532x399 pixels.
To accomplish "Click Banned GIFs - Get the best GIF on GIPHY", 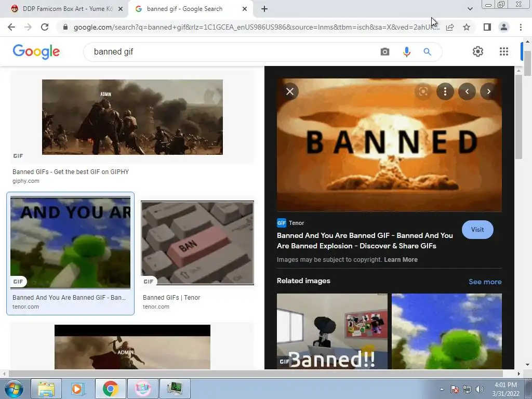I will (71, 171).
